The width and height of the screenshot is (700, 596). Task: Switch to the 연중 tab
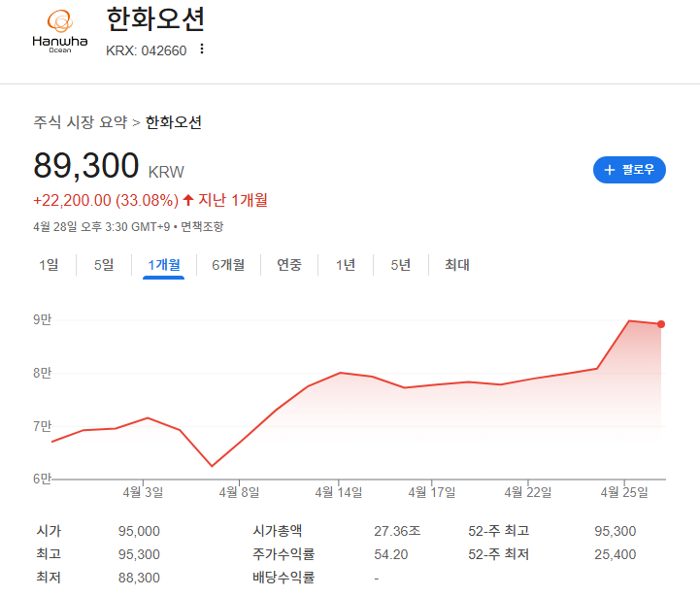(x=289, y=265)
